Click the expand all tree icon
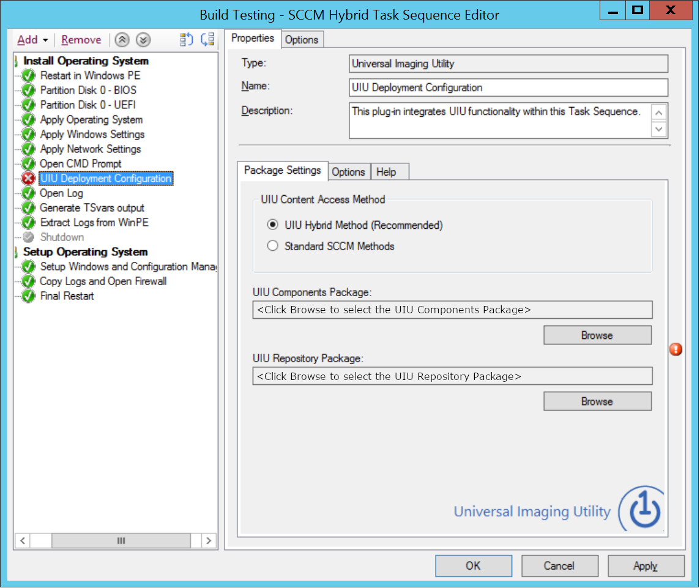Image resolution: width=700 pixels, height=588 pixels. 186,40
